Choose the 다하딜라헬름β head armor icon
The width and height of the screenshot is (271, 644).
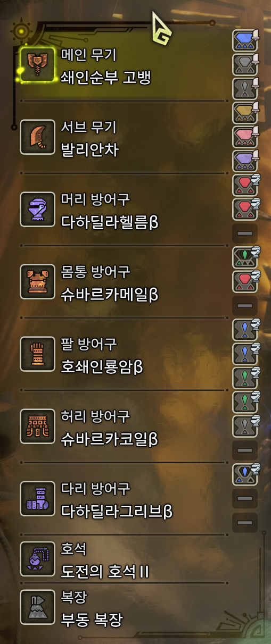click(x=38, y=210)
